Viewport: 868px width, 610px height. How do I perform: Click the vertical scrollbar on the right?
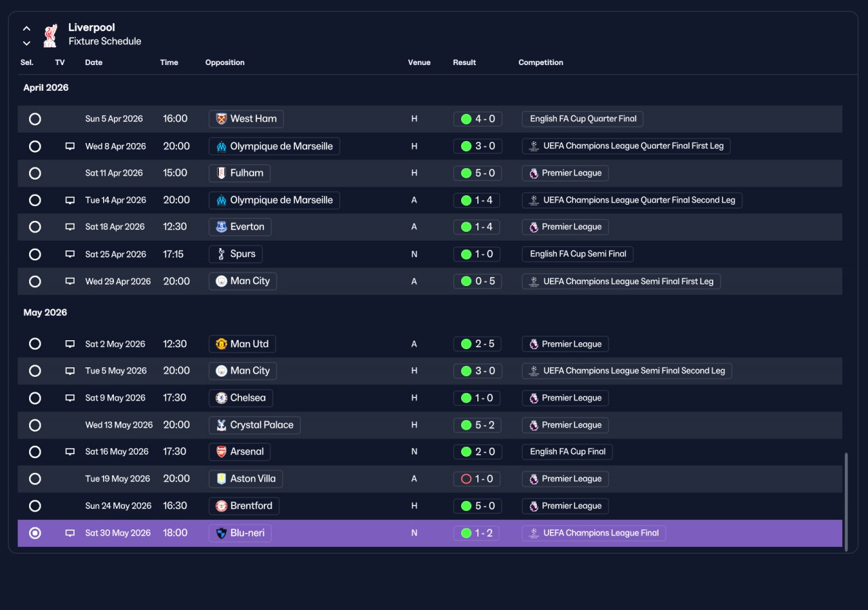[846, 502]
